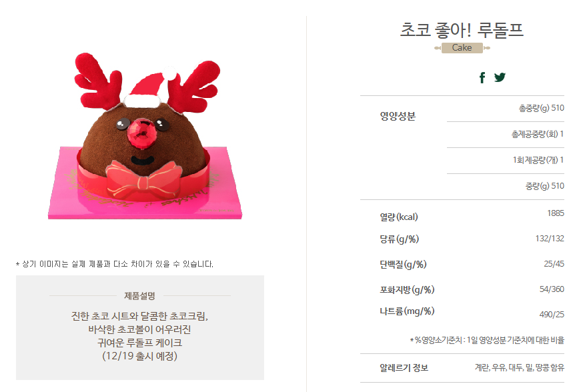The image size is (581, 392).
Task: Select the 1회제공량(개) 1 row
Action: click(506, 160)
